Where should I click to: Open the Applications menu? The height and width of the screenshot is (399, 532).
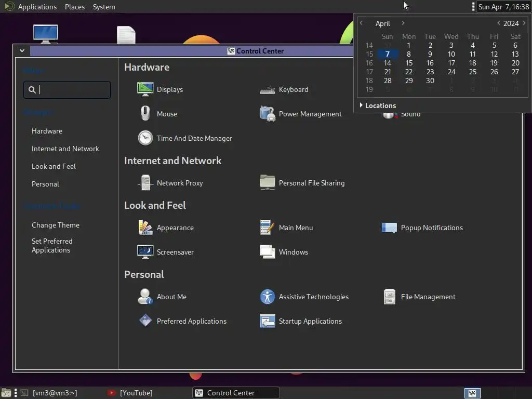tap(37, 7)
